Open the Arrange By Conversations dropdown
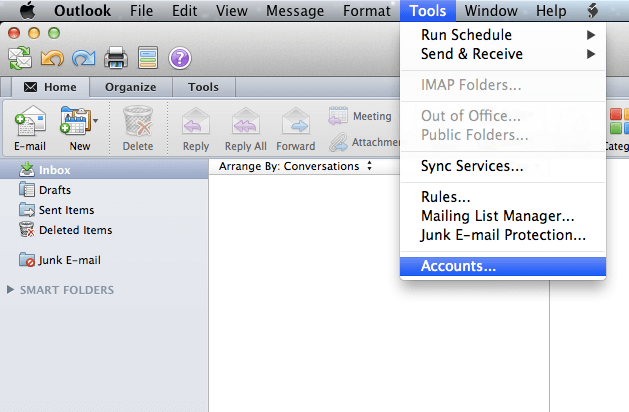 click(x=296, y=166)
